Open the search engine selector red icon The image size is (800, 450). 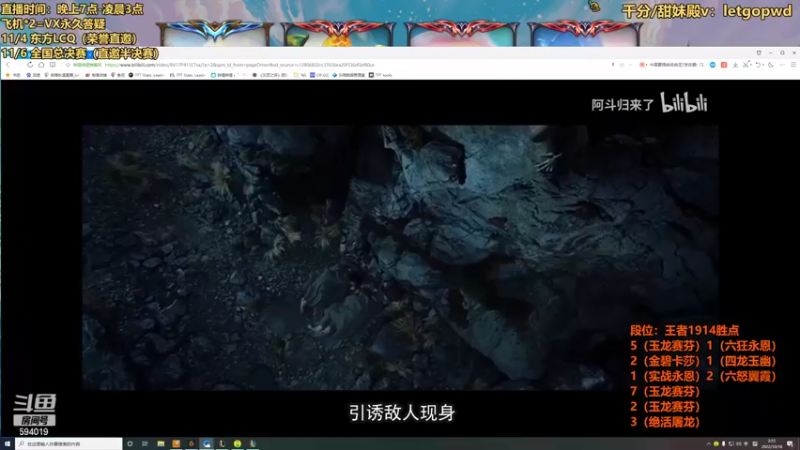point(642,65)
